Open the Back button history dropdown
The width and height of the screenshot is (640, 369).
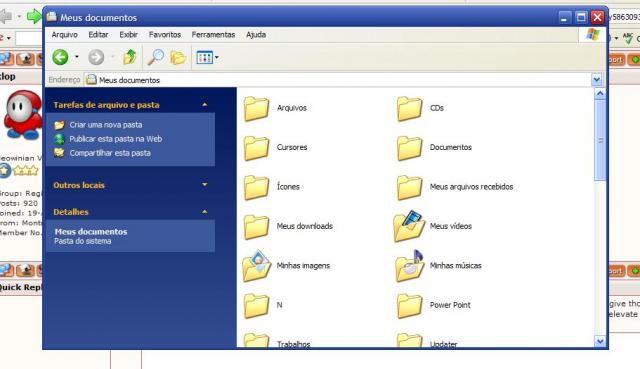tap(76, 57)
